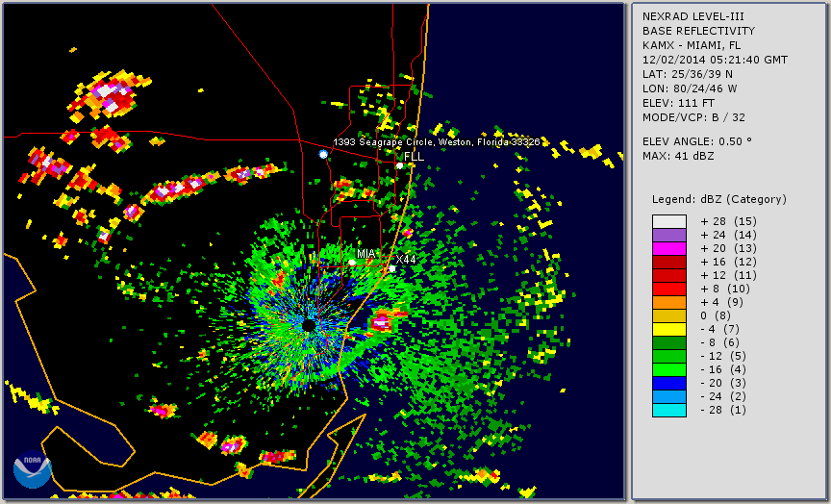Select the -12 (5) green legend swatch
The image size is (831, 504).
pyautogui.click(x=669, y=356)
